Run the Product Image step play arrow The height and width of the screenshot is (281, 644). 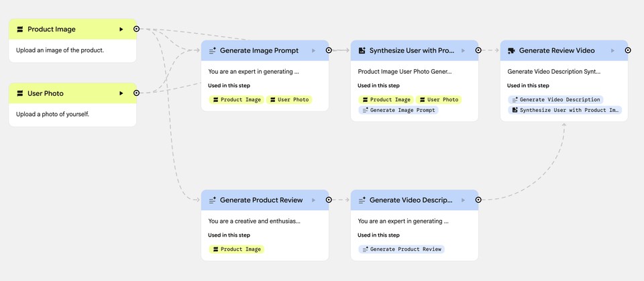pyautogui.click(x=121, y=30)
